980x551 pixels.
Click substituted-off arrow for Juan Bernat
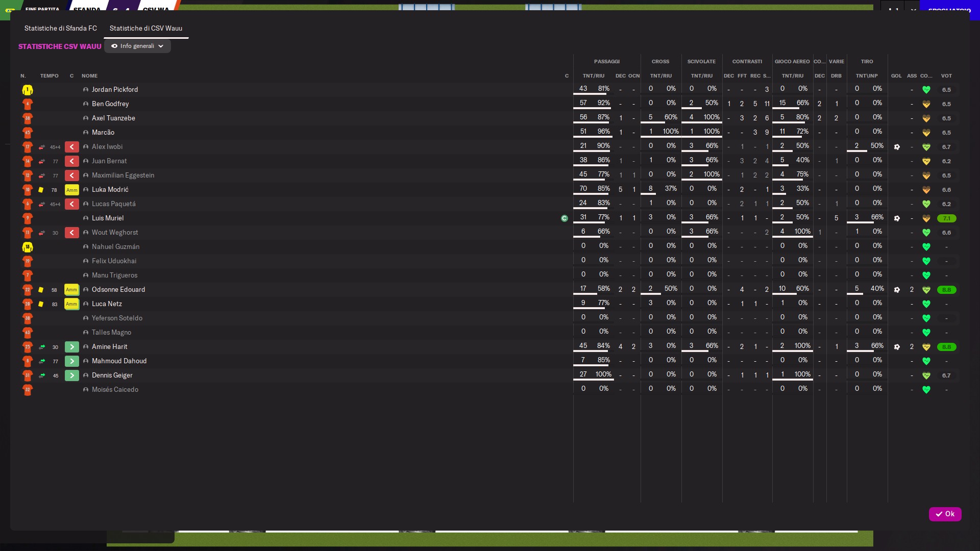click(x=72, y=161)
